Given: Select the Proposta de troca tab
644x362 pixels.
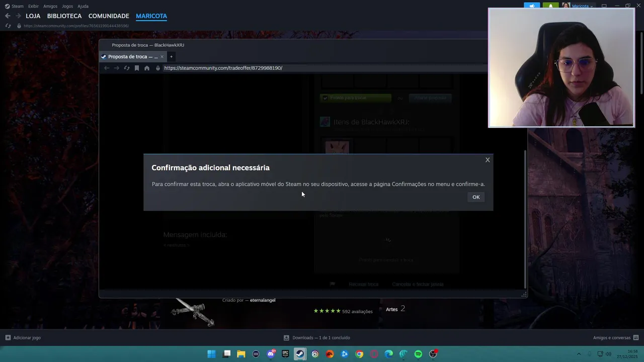Looking at the screenshot, I should [133, 57].
